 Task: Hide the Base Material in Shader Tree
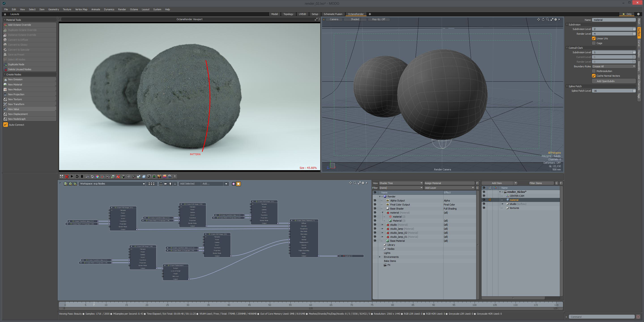[375, 241]
